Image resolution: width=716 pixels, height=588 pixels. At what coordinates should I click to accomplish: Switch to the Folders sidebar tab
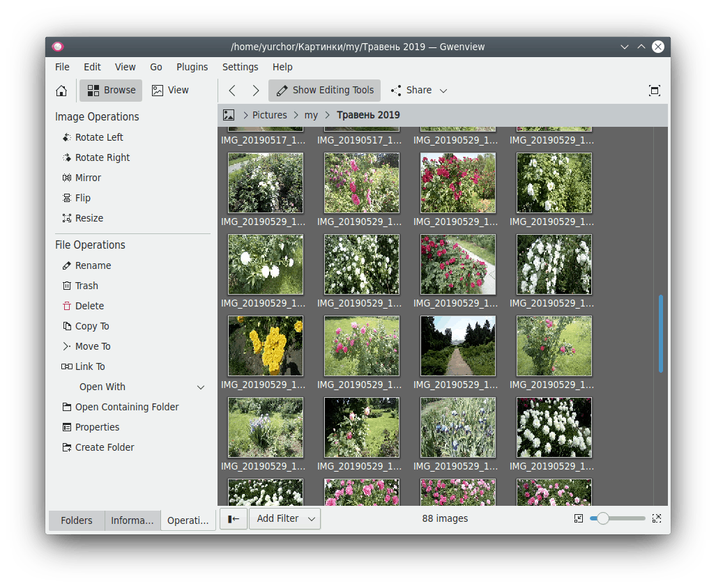pos(77,520)
